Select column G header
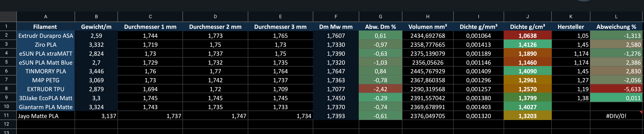 (x=380, y=17)
